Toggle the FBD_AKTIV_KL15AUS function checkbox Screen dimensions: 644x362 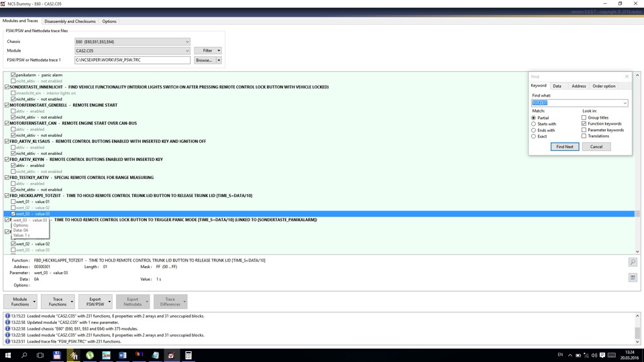point(7,141)
